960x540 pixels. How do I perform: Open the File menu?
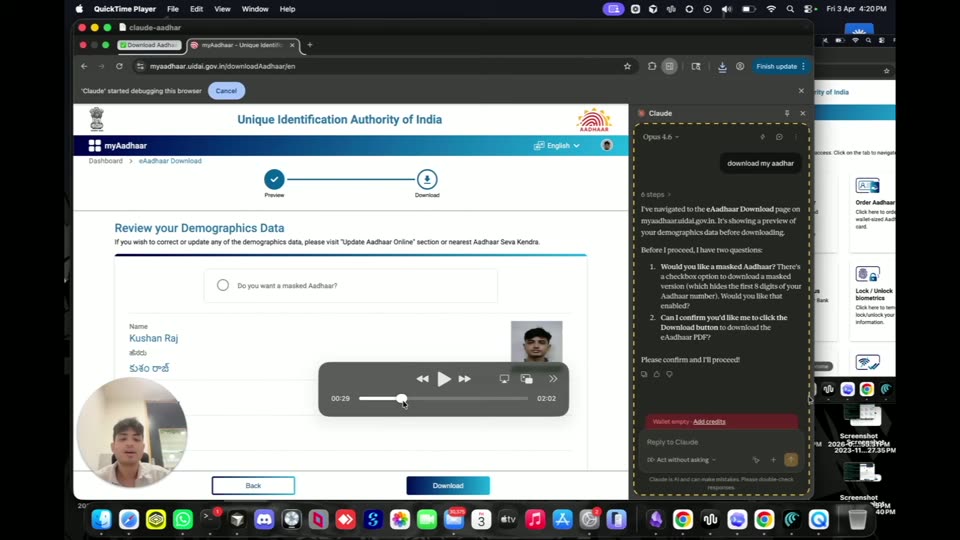173,9
